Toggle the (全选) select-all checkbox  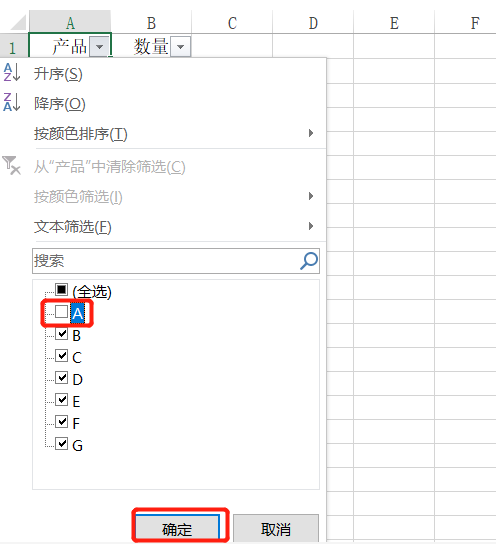[x=61, y=289]
